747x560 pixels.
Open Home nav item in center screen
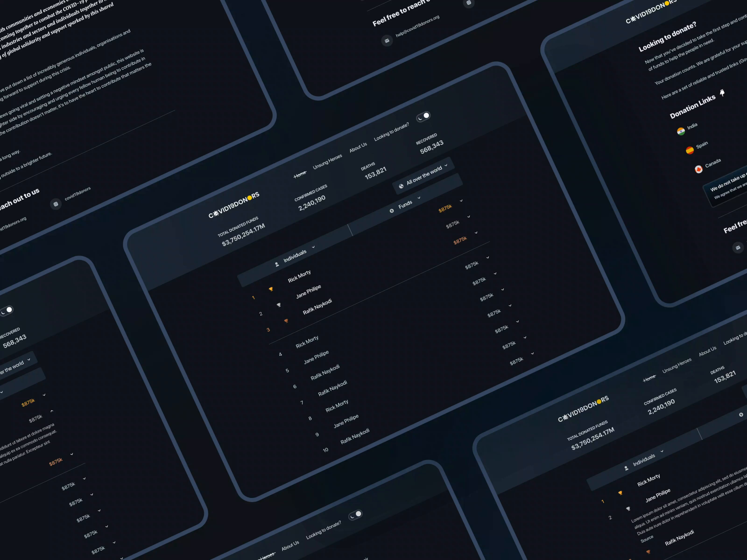[x=300, y=175]
